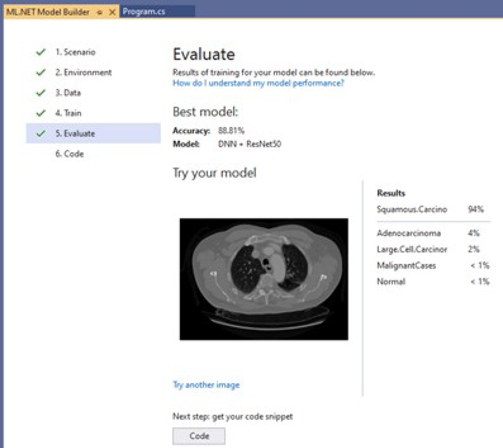Click the pin icon on ML.NET Model Builder tab
The height and width of the screenshot is (448, 503).
coord(99,12)
